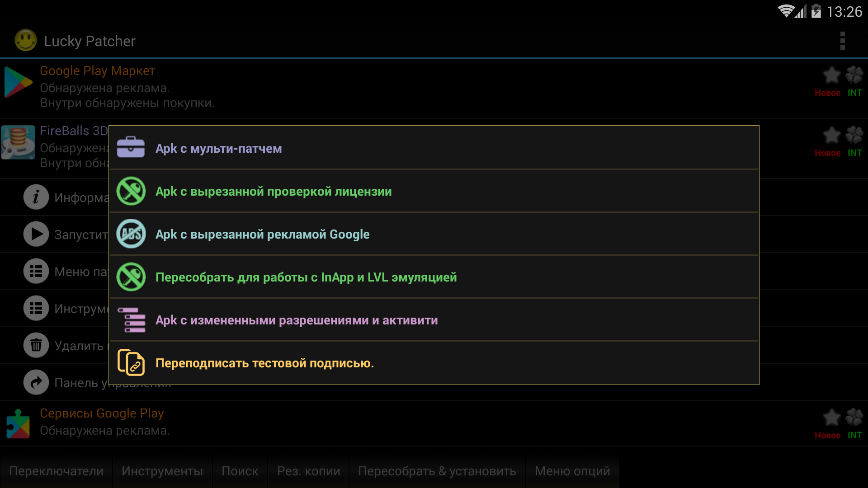Tap the battery status bar icon
The width and height of the screenshot is (868, 488).
[x=816, y=11]
